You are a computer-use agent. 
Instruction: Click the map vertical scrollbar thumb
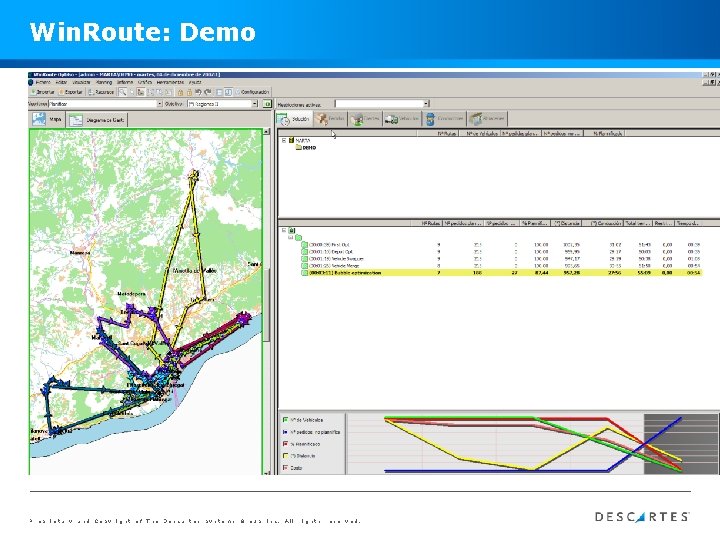266,304
